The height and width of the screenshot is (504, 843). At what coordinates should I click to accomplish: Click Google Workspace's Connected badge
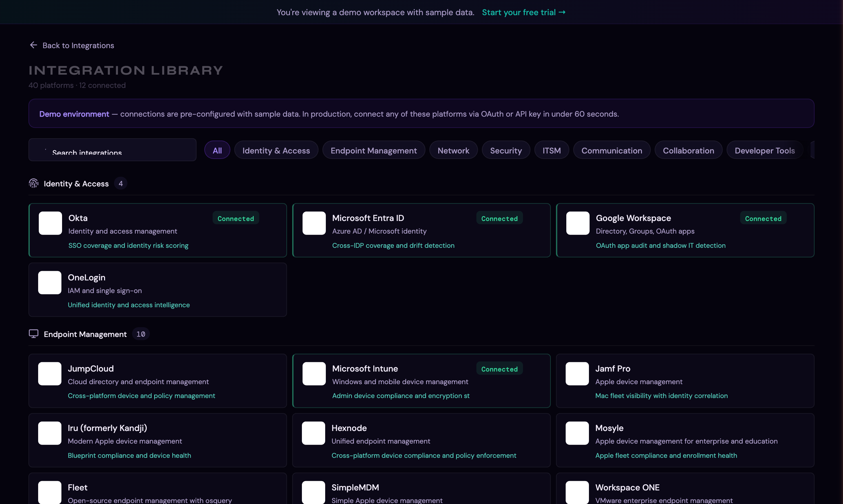[x=763, y=218]
